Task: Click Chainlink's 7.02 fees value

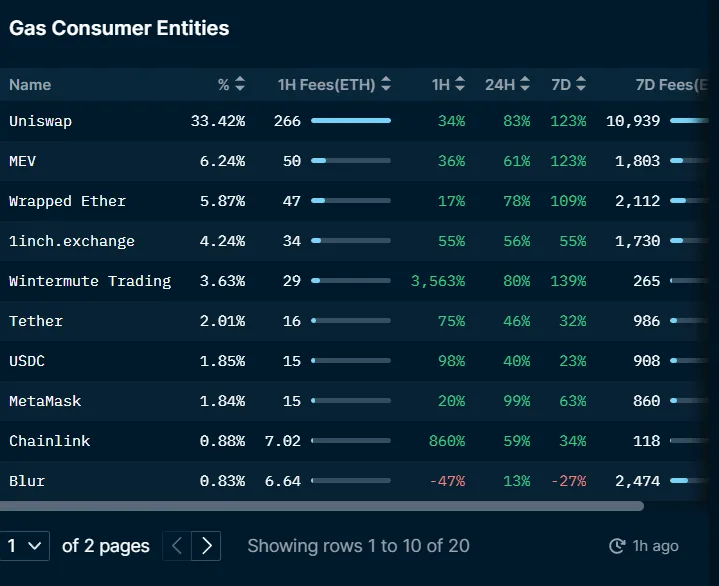Action: pyautogui.click(x=282, y=441)
